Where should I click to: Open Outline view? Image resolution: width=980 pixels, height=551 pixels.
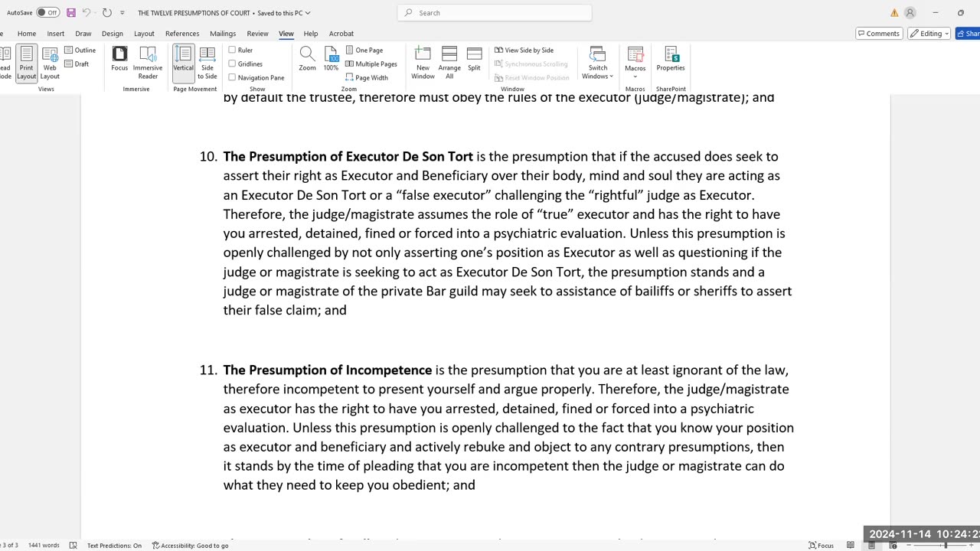coord(80,50)
